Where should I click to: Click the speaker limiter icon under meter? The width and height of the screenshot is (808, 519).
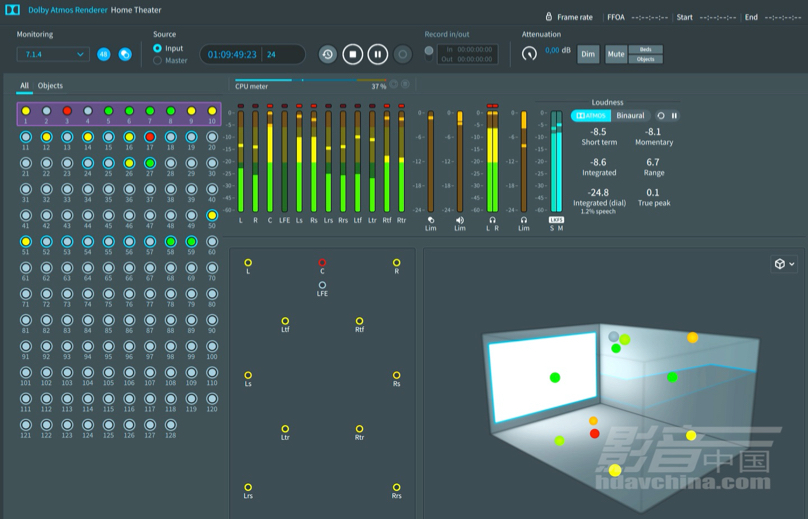click(460, 220)
